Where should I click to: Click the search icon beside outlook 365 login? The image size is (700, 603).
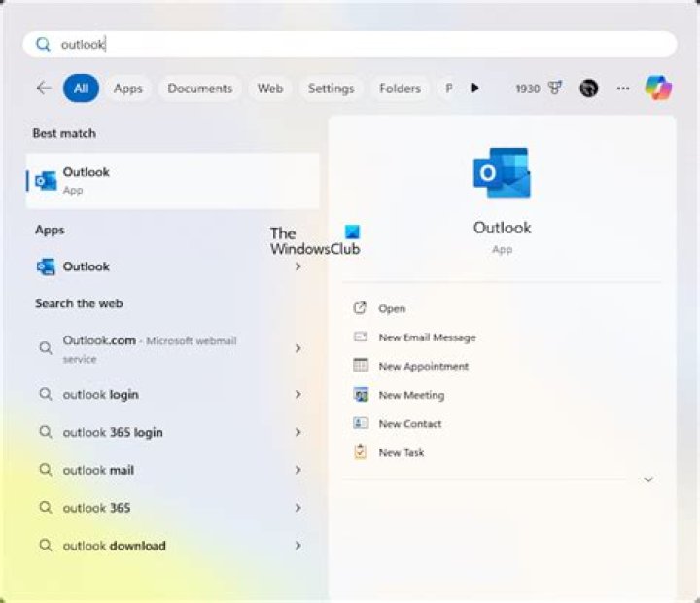pos(46,432)
